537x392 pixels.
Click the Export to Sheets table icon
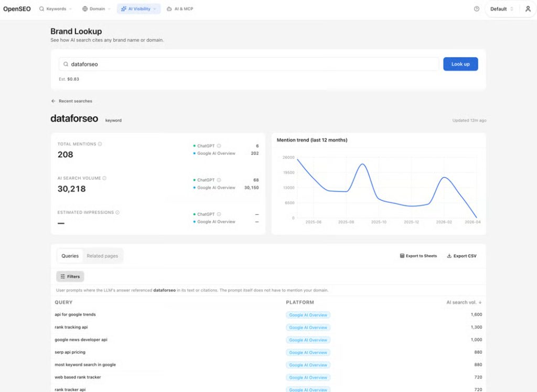(x=402, y=256)
